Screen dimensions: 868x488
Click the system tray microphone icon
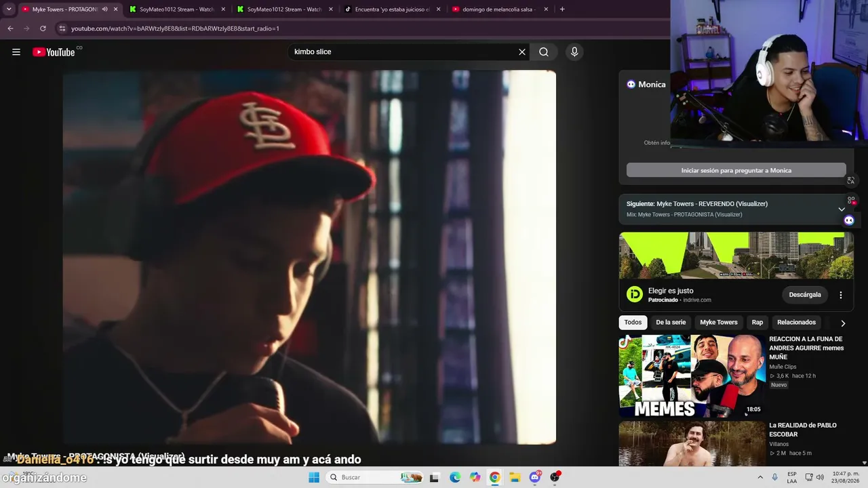775,477
